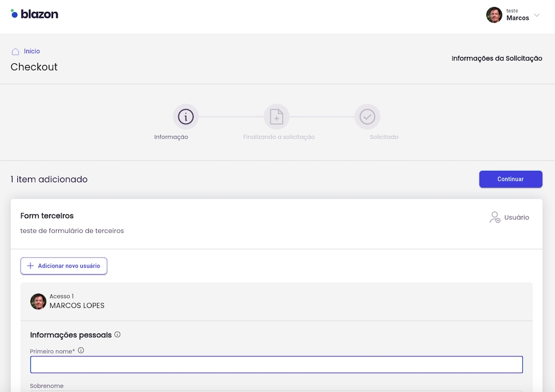The height and width of the screenshot is (392, 555).
Task: Click the Finalizando a solicitação step label
Action: click(279, 137)
